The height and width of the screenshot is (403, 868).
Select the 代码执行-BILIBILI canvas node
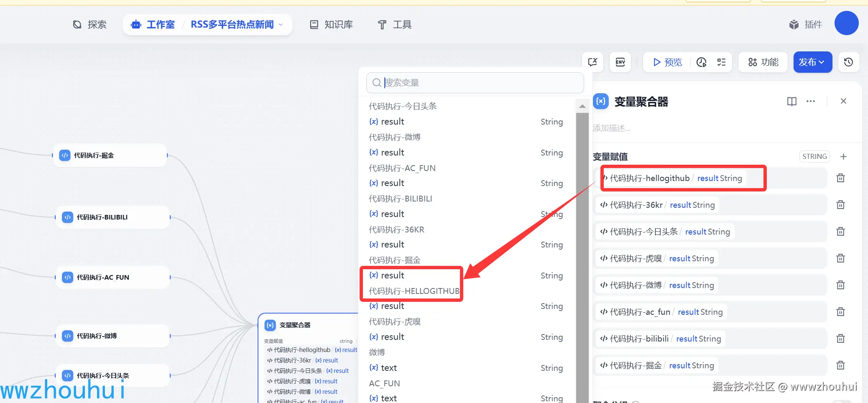112,217
